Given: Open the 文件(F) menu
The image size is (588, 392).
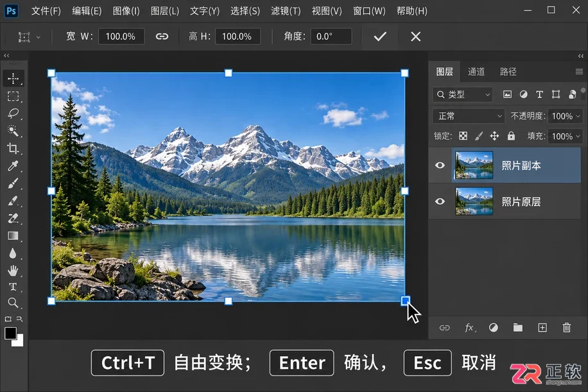Looking at the screenshot, I should pyautogui.click(x=46, y=11).
